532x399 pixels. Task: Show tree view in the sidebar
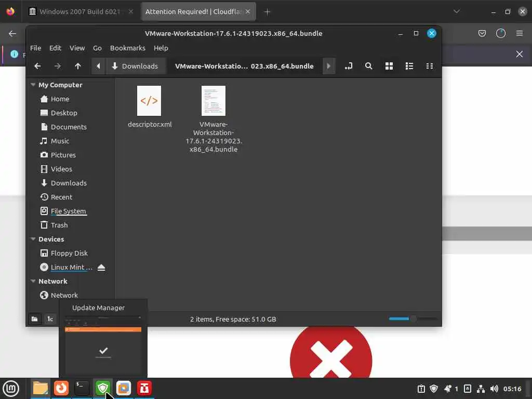click(50, 319)
